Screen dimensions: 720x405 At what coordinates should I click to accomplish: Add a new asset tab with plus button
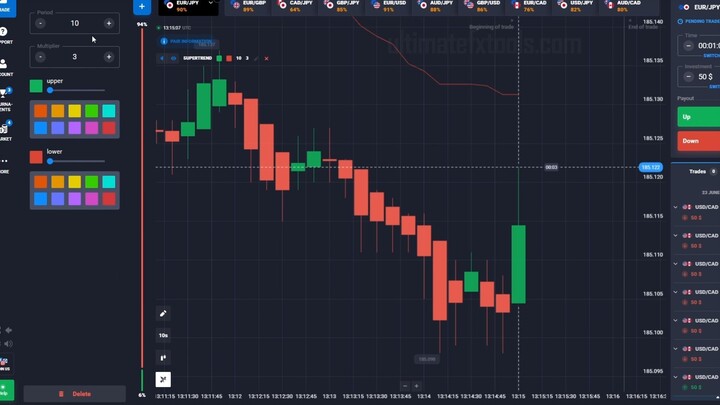pos(142,7)
